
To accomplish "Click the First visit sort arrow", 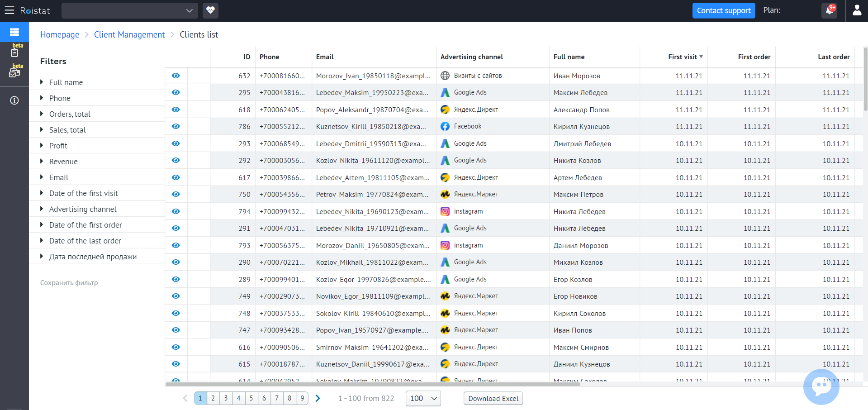I will pos(701,57).
